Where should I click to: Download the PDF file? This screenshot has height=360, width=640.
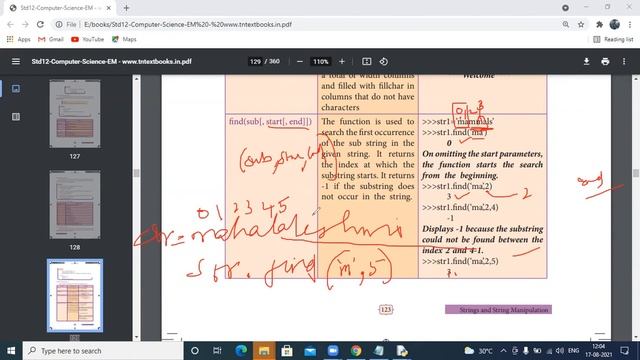tap(586, 61)
